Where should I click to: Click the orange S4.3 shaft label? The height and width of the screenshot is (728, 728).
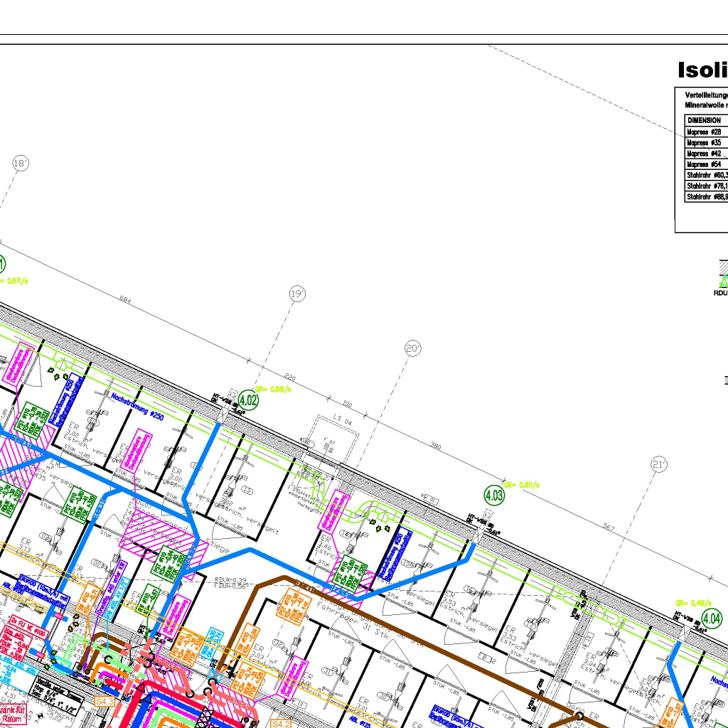tap(105, 702)
